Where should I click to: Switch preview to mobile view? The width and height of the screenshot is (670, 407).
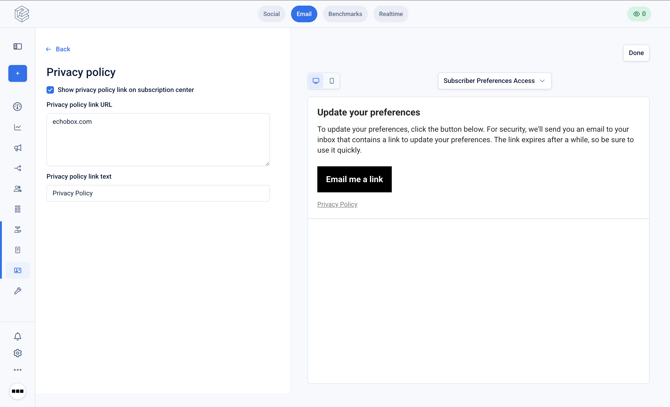click(x=332, y=81)
